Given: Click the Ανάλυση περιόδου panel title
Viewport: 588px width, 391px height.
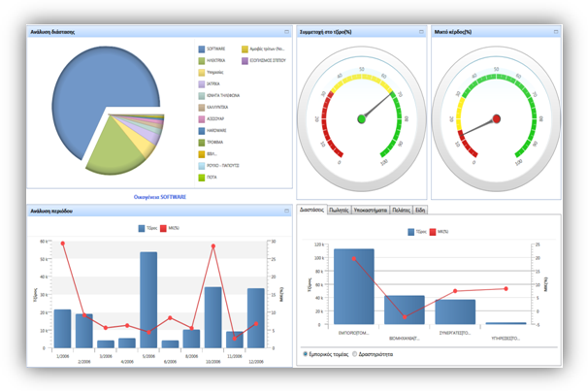Looking at the screenshot, I should pos(51,212).
